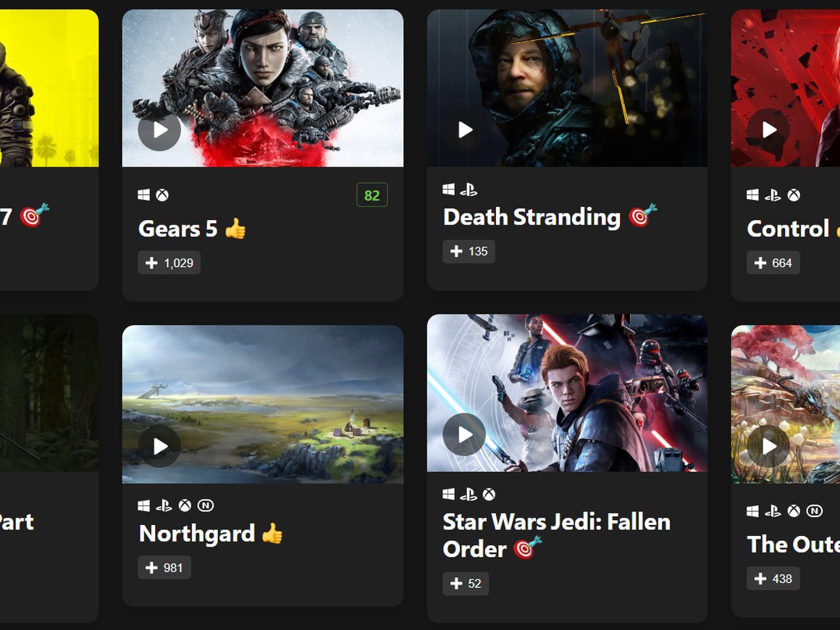This screenshot has height=630, width=840.
Task: Click the PlayStation icon on Death Stranding card
Action: click(469, 189)
